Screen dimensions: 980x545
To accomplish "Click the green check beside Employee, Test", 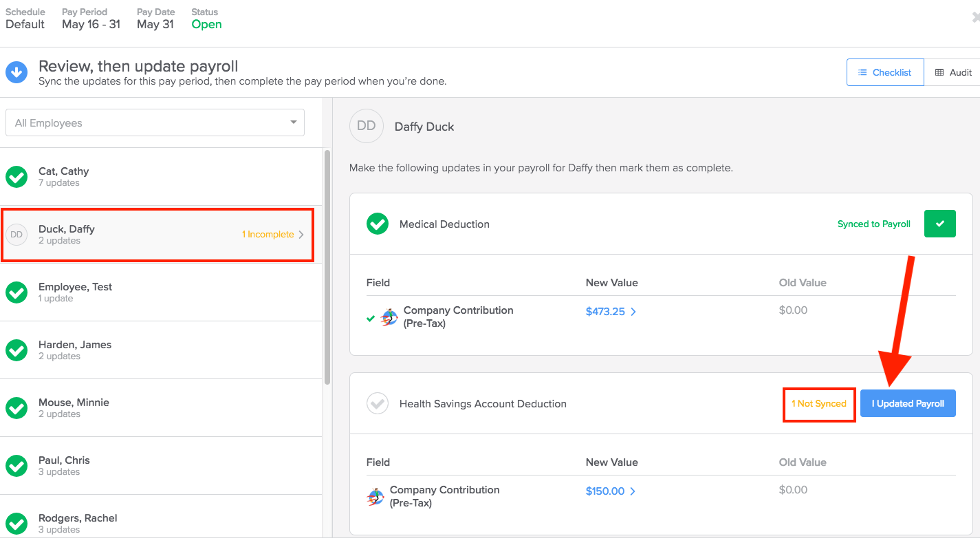I will 17,292.
